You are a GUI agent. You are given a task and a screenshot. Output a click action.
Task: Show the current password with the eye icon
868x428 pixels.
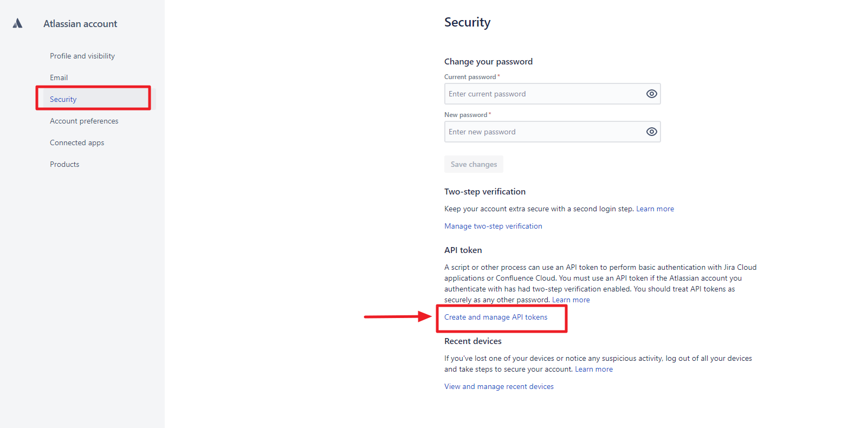pos(651,94)
